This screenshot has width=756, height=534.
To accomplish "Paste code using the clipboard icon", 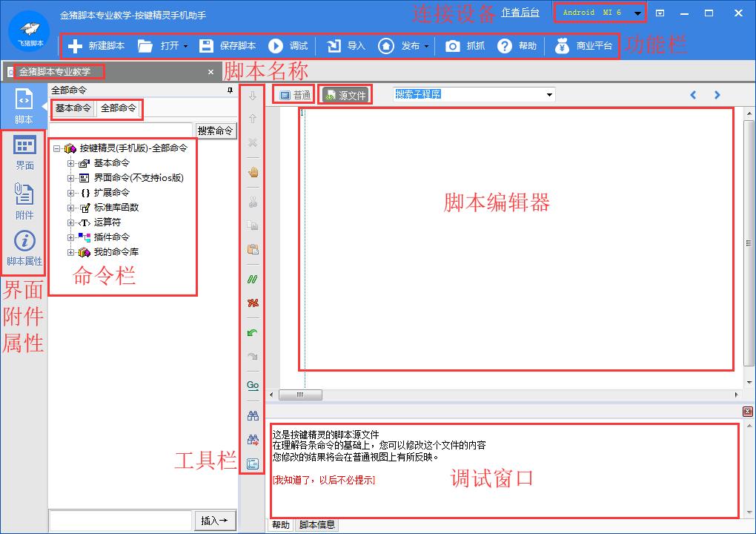I will (x=252, y=249).
